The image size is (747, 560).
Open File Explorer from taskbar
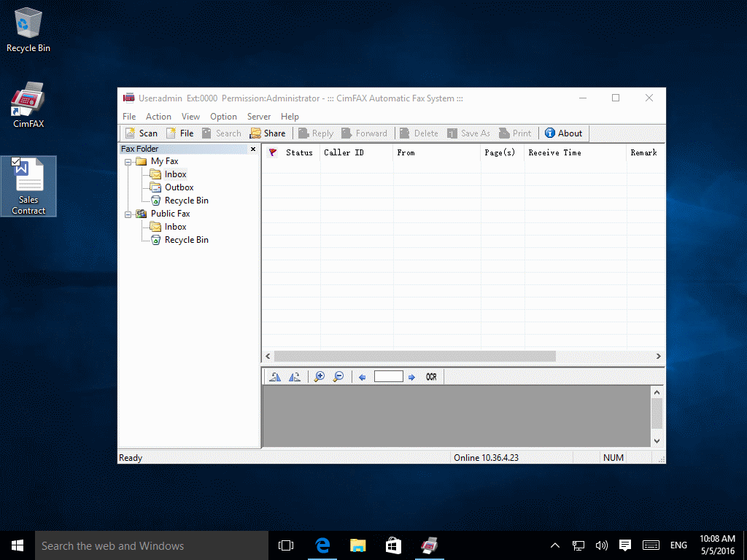click(357, 545)
